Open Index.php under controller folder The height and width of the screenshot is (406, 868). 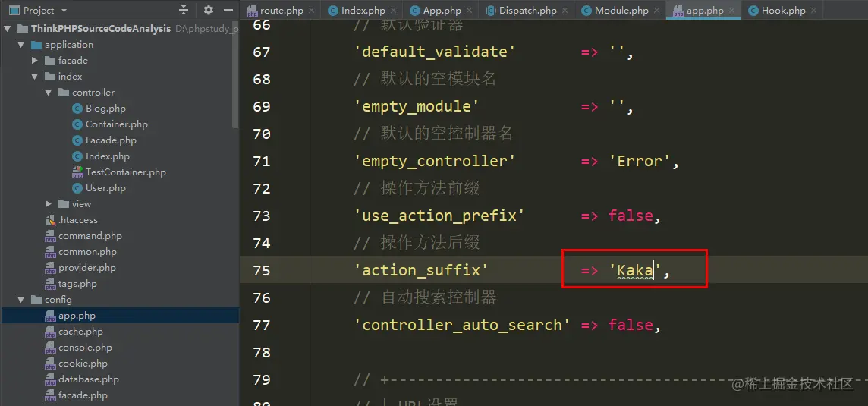108,156
